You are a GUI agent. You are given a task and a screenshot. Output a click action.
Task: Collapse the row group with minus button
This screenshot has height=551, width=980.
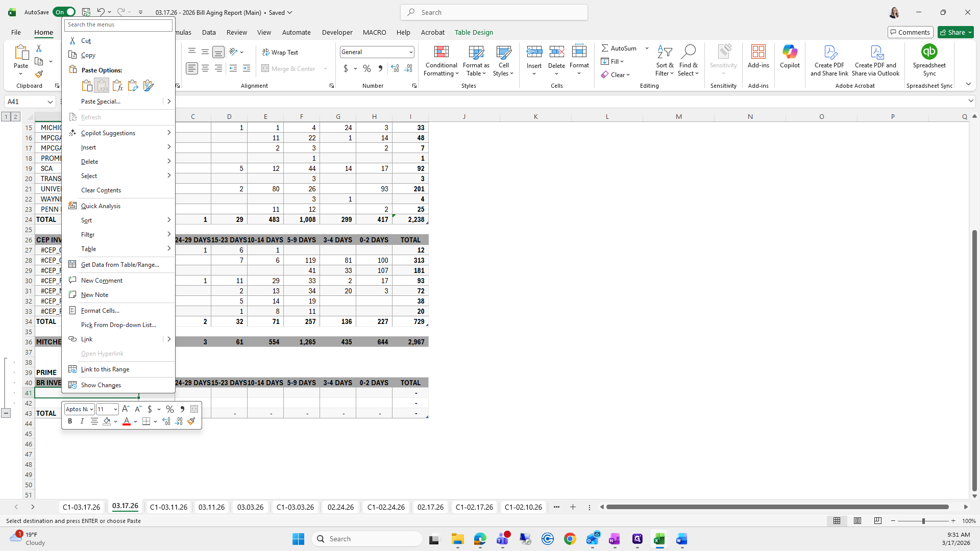coord(6,413)
